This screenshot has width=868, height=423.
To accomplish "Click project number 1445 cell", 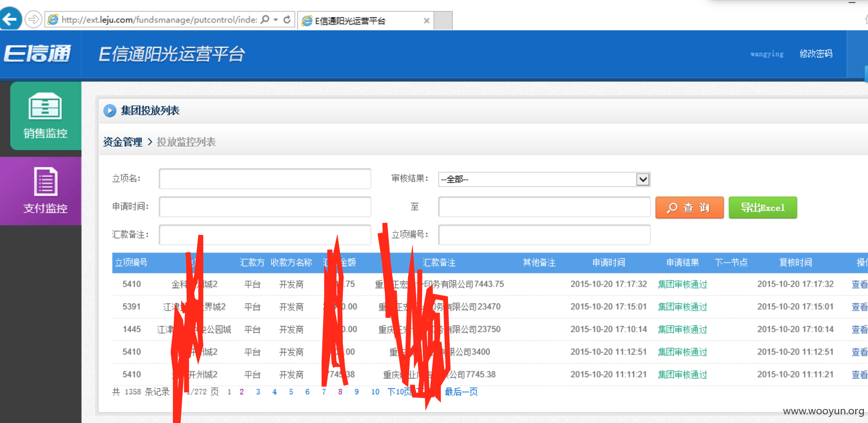I will [132, 329].
